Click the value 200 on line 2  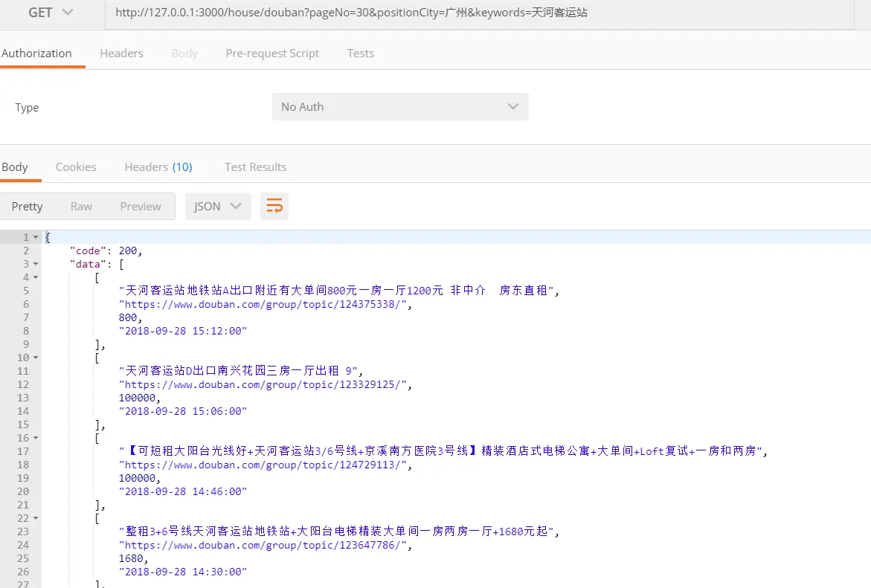(x=128, y=251)
